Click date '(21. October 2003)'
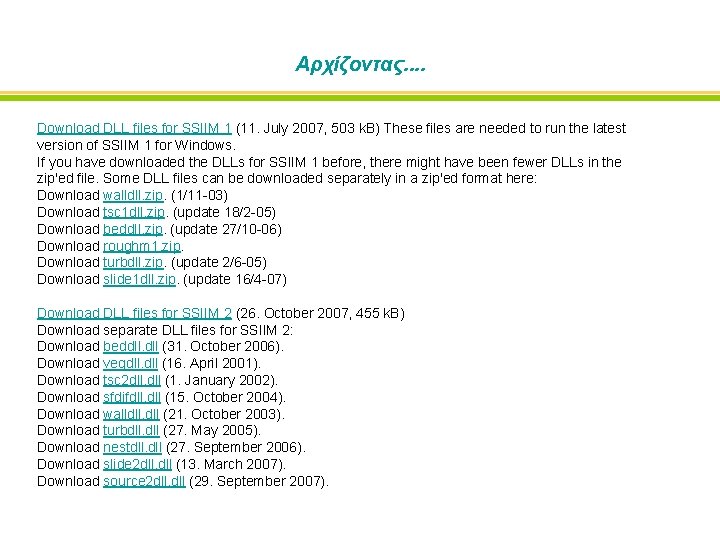Viewport: 720px width, 540px height. pos(222,414)
